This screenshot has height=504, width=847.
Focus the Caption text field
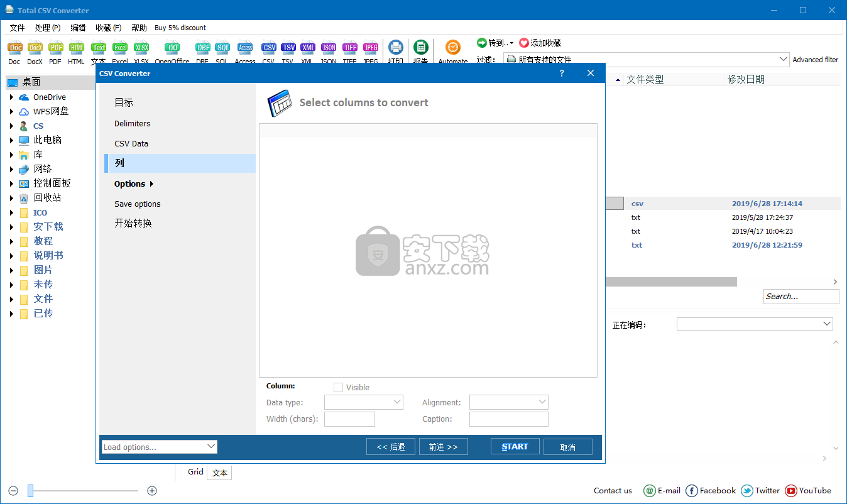point(509,419)
